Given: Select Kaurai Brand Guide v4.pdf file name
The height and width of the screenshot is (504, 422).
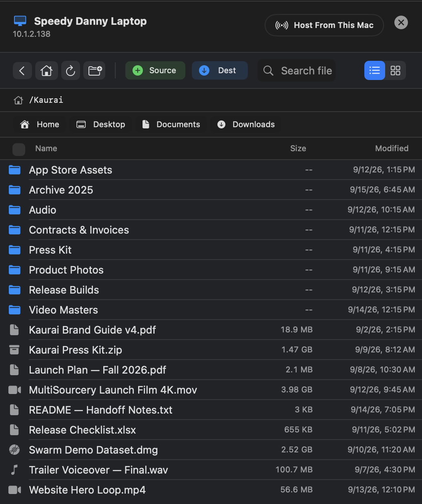Looking at the screenshot, I should (x=92, y=330).
